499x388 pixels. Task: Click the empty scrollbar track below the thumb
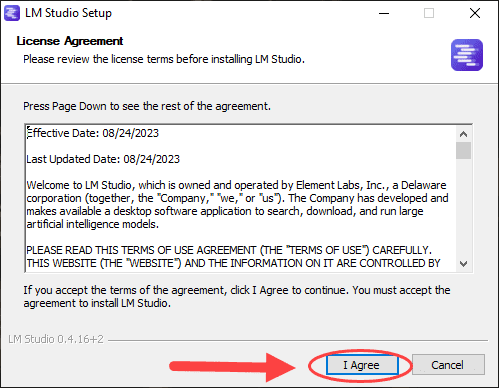pos(463,208)
